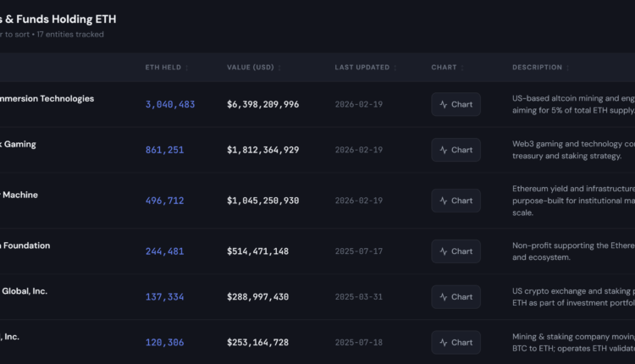Screen dimensions: 635x364
Task: Click the $253,164,728 value cell
Action: [x=257, y=343]
